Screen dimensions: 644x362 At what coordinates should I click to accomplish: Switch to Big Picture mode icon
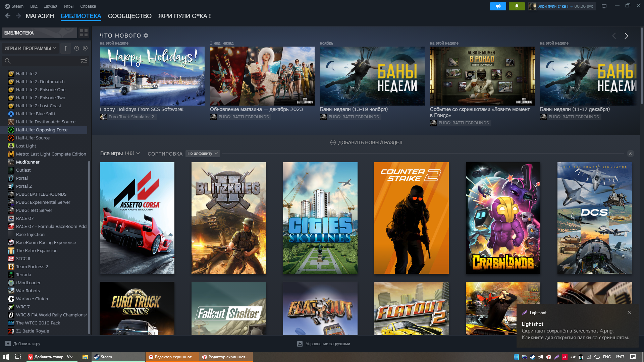[604, 6]
